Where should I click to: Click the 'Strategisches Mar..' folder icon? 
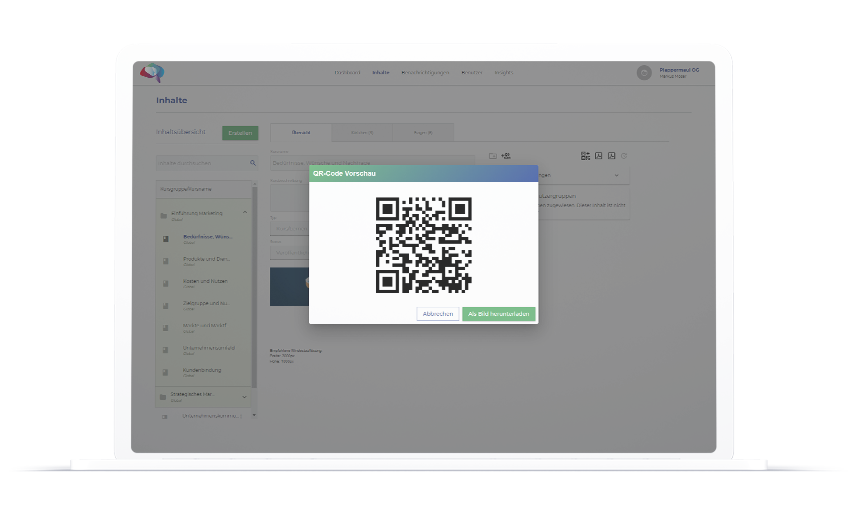(x=163, y=397)
